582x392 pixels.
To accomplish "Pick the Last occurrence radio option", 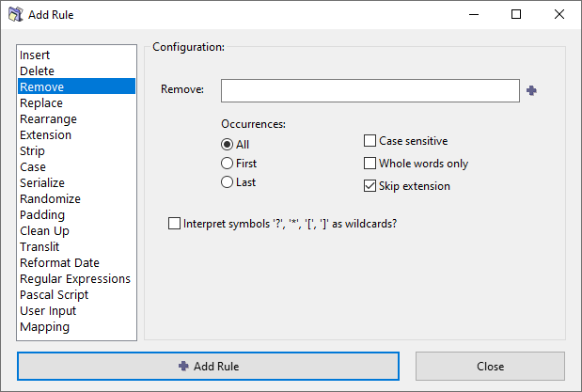I will point(228,182).
